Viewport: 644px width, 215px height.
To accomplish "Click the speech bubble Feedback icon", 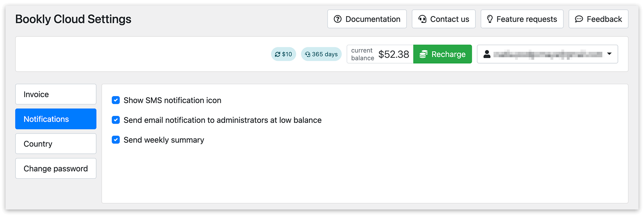I will [x=579, y=19].
